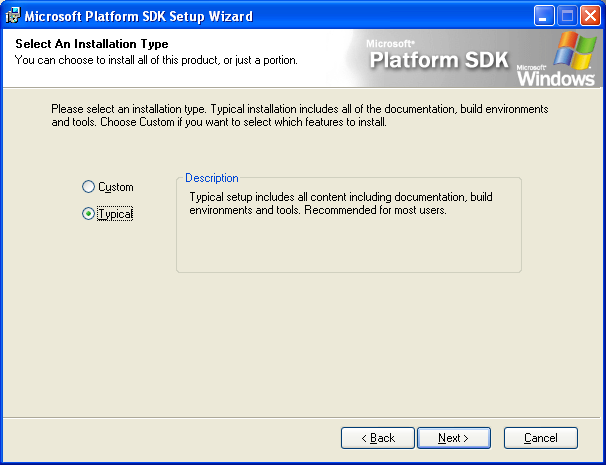Click the text 'Please select an installation type.'
The image size is (606, 465).
128,109
